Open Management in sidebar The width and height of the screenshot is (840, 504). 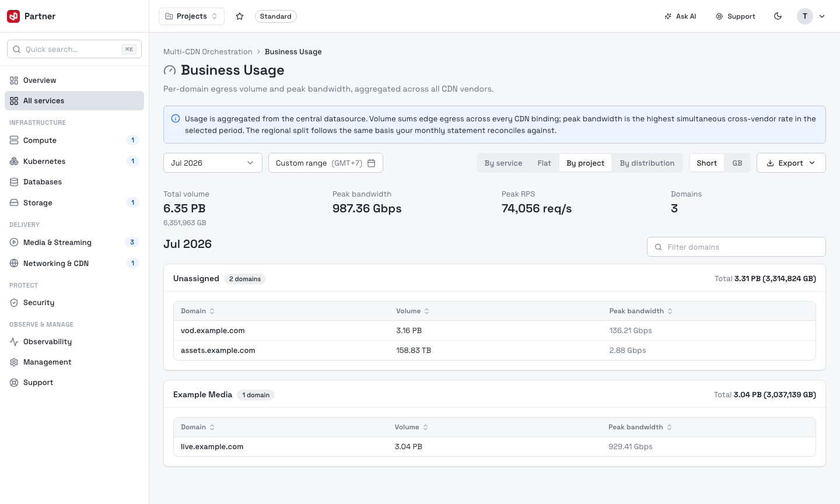coord(74,362)
